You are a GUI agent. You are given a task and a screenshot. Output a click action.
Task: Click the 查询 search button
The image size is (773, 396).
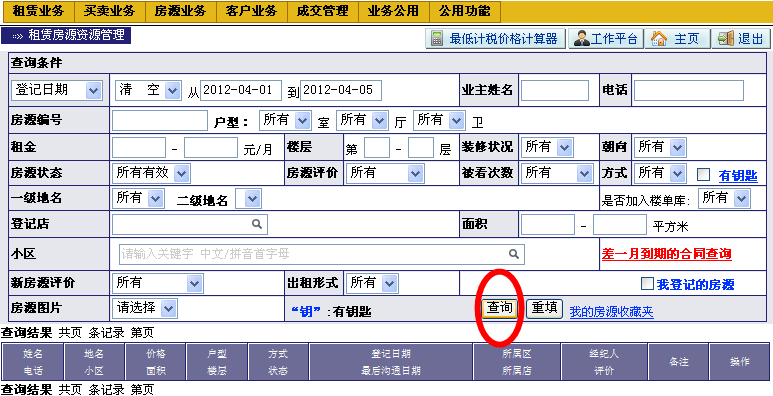[x=500, y=309]
